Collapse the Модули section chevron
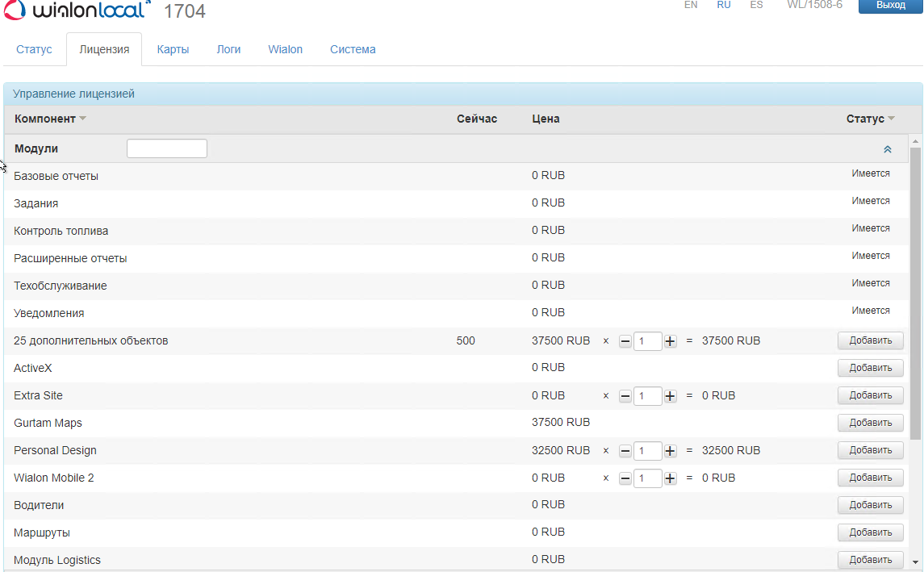This screenshot has height=572, width=924. click(887, 149)
